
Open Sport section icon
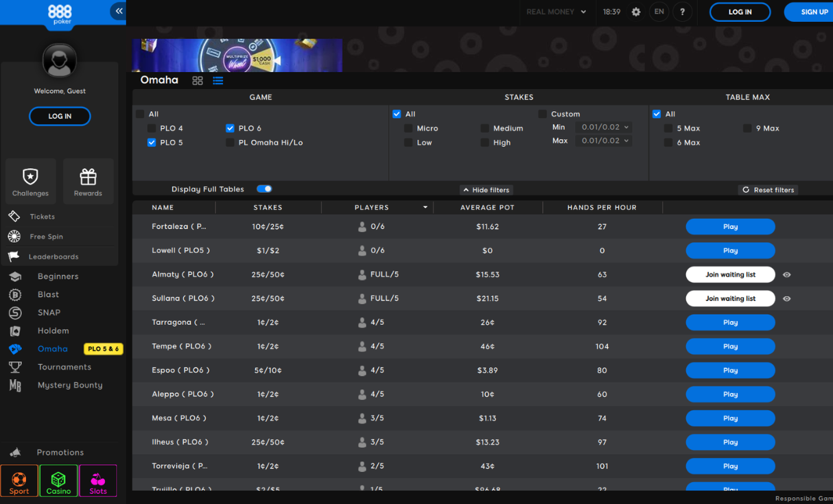tap(19, 481)
